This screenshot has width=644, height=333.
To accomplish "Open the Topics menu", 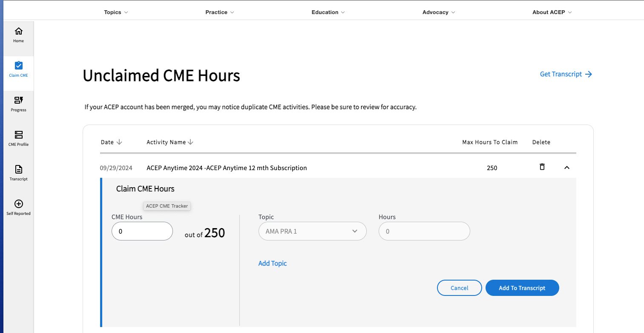I will pos(116,12).
